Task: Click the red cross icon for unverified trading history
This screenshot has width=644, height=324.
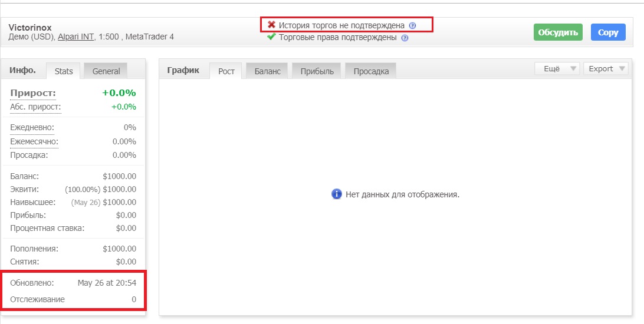Action: coord(271,25)
